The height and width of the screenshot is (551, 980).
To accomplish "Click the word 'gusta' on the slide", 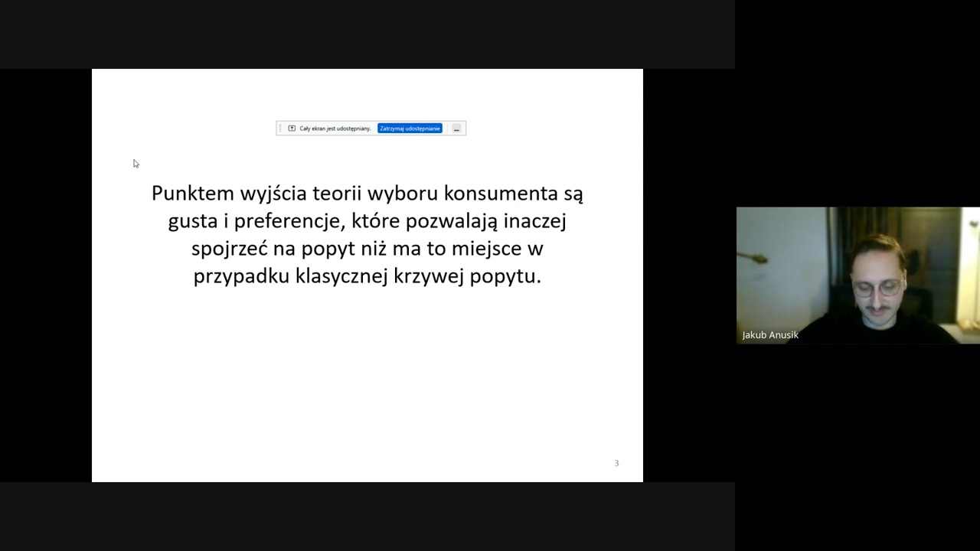I will click(x=193, y=221).
